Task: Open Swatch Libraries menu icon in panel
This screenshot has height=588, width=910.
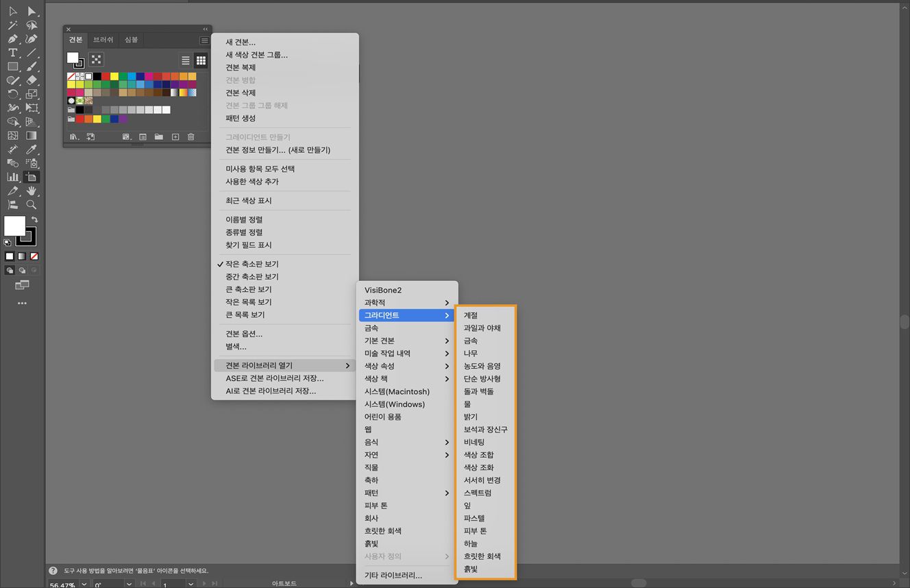Action: point(74,137)
